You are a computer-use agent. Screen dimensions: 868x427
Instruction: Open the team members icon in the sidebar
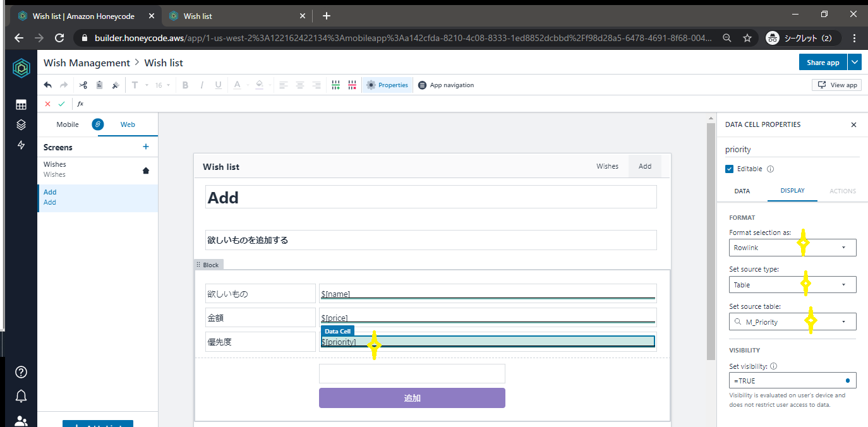21,421
